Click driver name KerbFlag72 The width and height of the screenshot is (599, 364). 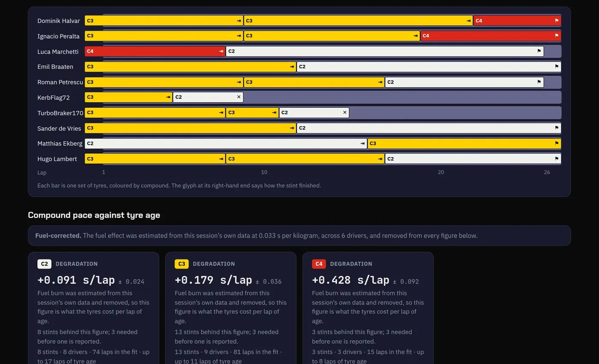pos(53,98)
